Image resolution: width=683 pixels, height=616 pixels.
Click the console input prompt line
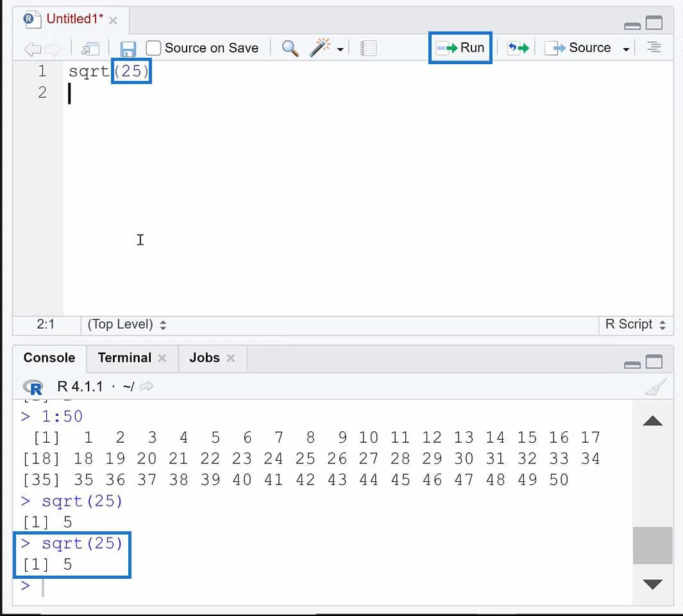[323, 586]
